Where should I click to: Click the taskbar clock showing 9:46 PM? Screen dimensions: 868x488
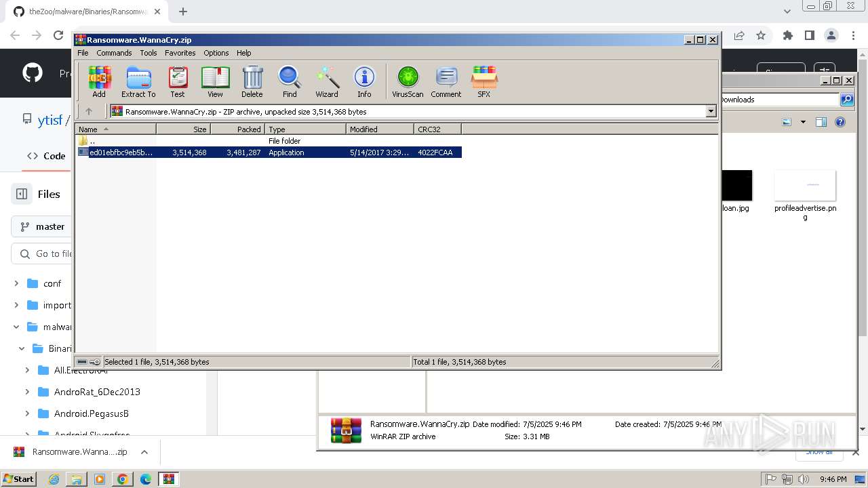pos(833,479)
